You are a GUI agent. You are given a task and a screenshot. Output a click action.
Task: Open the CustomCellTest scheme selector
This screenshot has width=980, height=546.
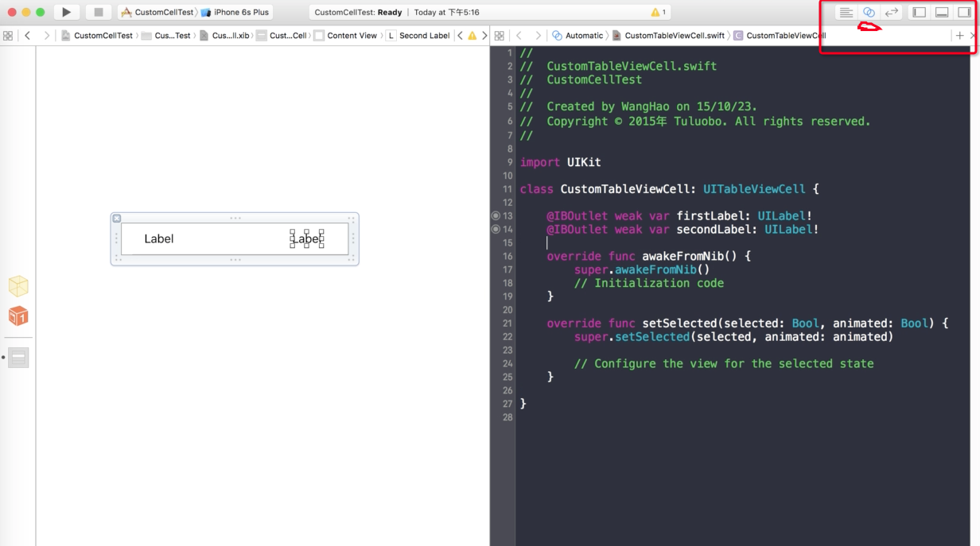157,12
